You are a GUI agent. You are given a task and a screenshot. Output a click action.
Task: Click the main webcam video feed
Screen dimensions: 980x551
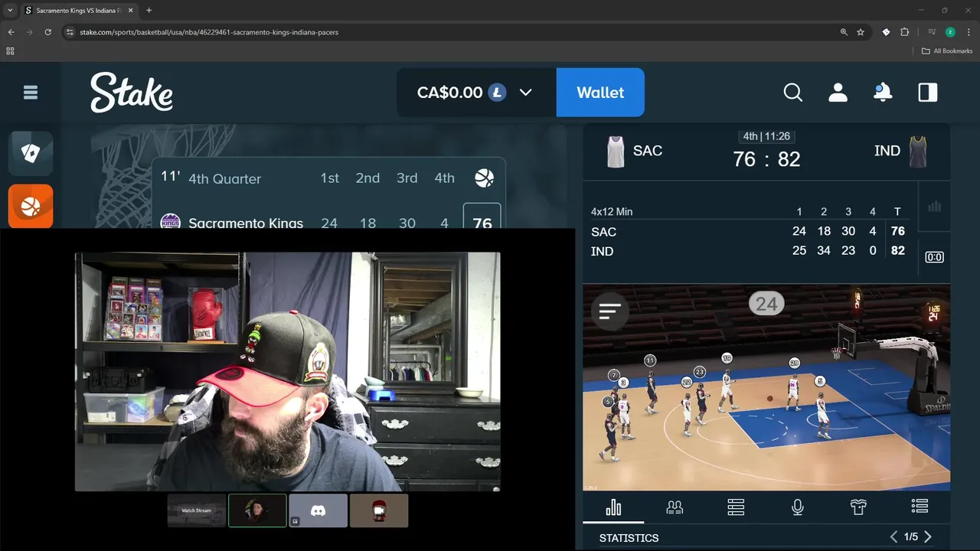(288, 372)
